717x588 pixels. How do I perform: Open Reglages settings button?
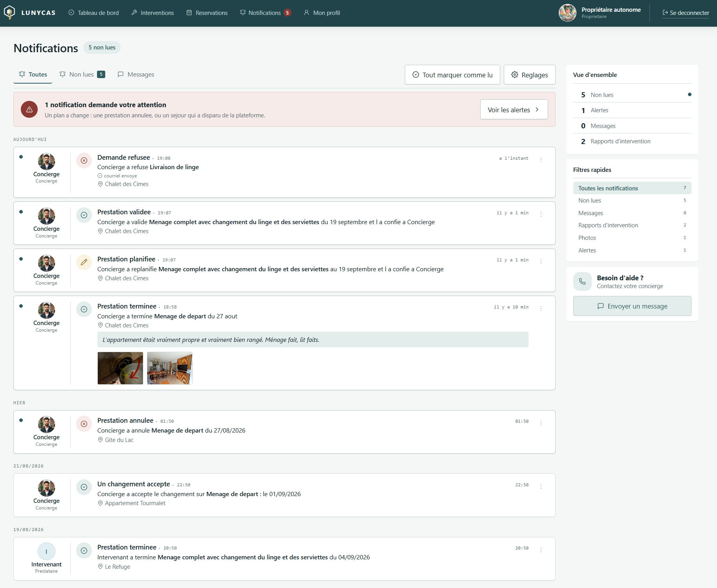pos(530,75)
